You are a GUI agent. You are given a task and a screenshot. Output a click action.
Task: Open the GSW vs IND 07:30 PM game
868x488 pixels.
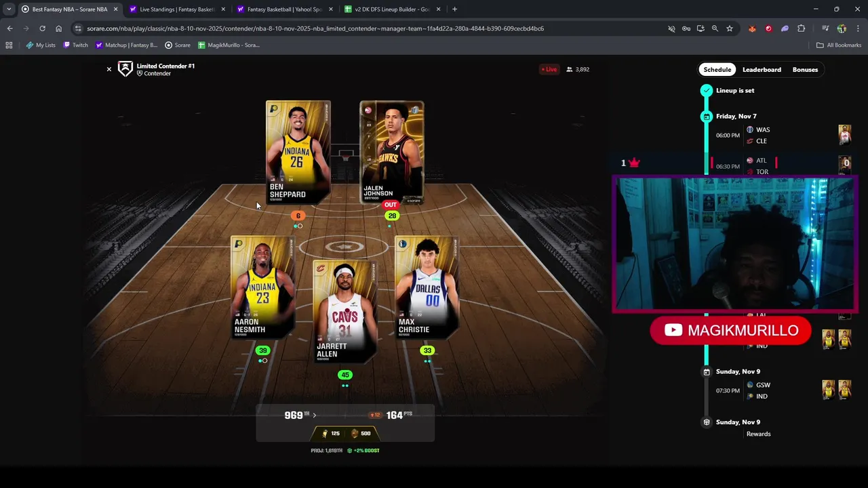[776, 390]
